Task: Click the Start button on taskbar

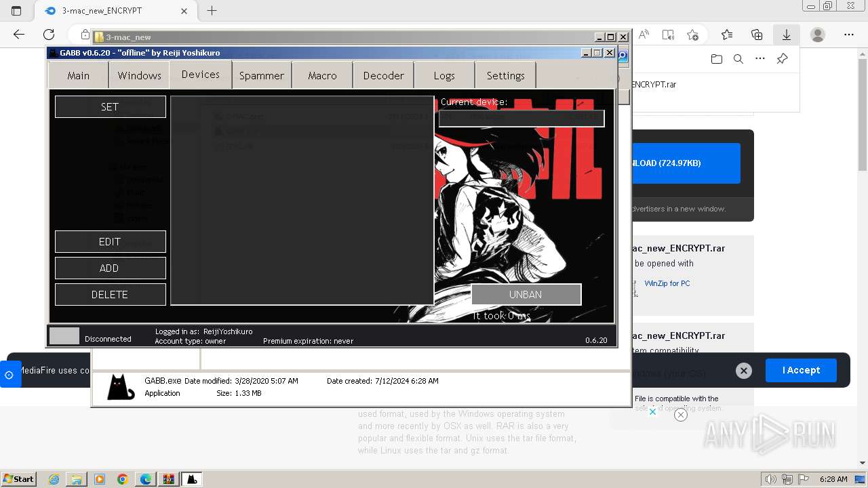Action: tap(19, 479)
